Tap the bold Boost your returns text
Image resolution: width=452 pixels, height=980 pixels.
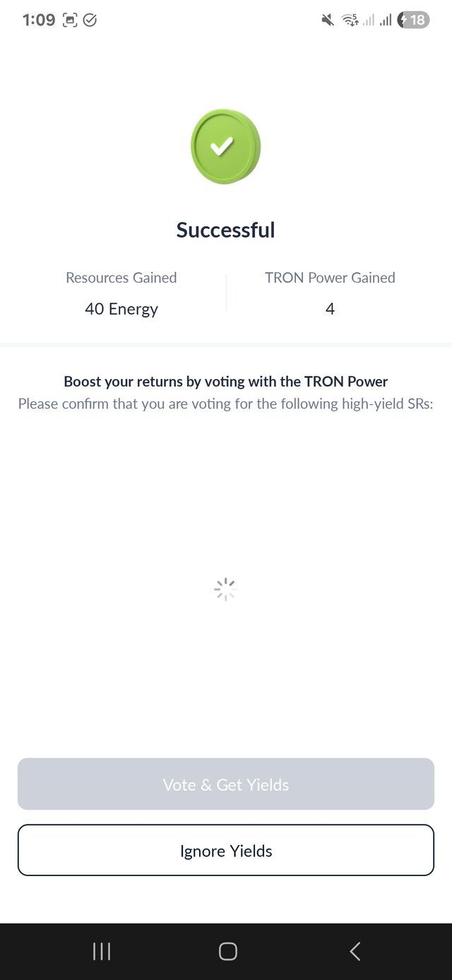[226, 382]
